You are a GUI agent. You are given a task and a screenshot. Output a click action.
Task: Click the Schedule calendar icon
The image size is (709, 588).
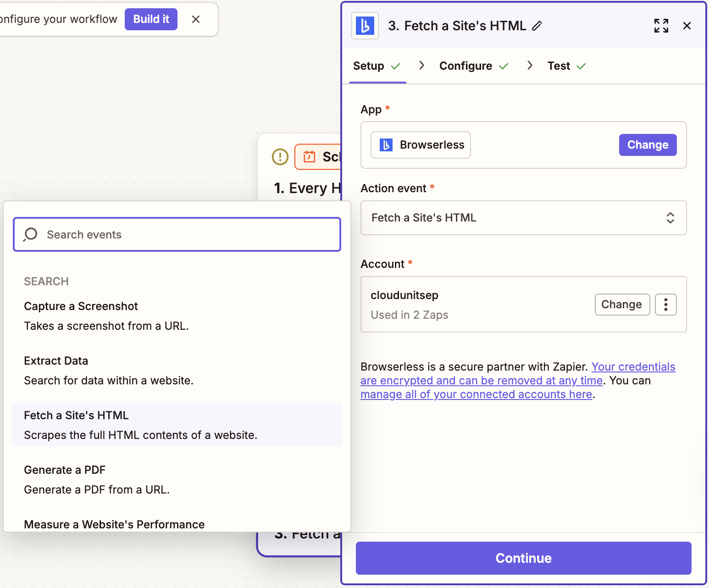point(309,156)
